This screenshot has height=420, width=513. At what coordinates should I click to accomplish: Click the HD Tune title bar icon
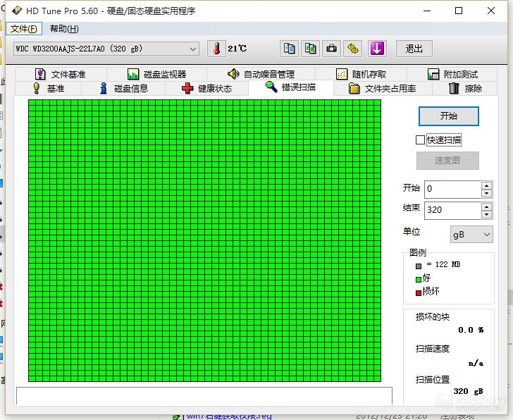pos(17,11)
